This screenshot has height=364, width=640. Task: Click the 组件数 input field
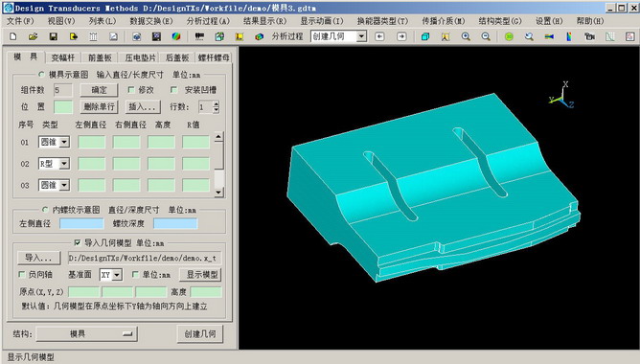click(63, 90)
